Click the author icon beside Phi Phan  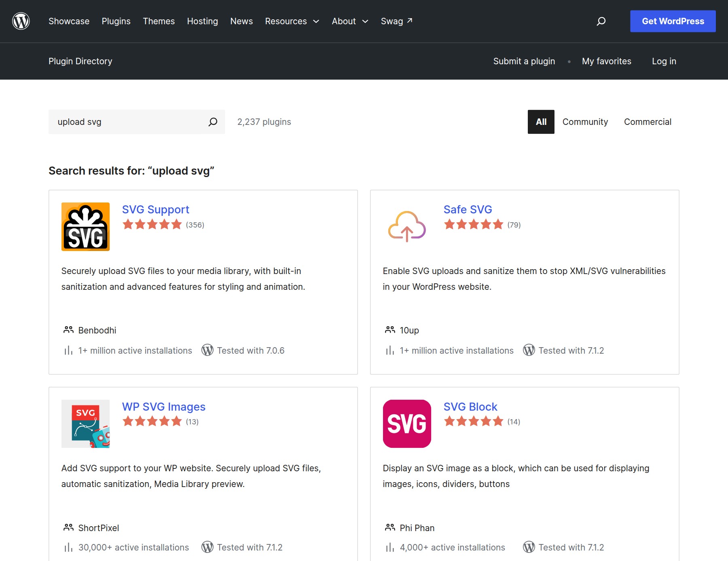[x=390, y=527]
